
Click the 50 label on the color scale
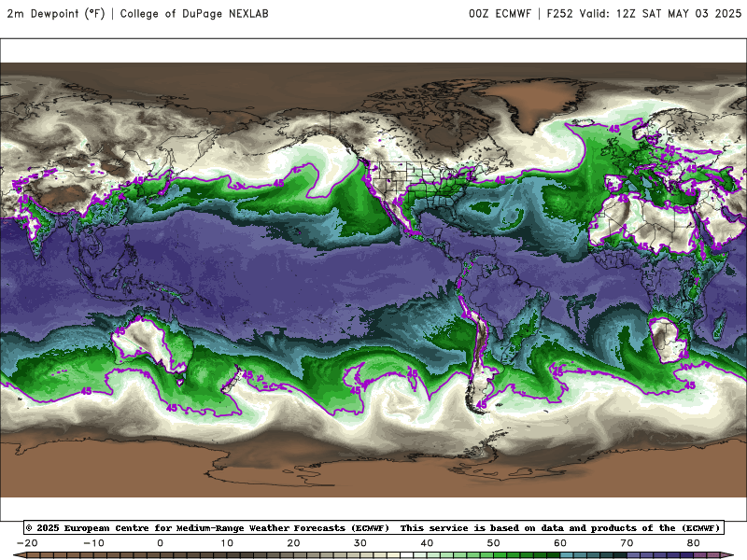click(x=494, y=543)
